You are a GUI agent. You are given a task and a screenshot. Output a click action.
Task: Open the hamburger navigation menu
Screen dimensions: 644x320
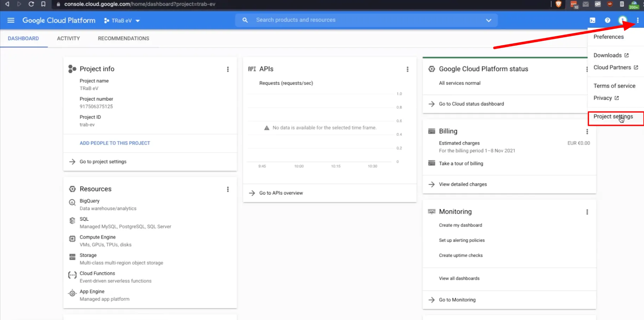[x=11, y=20]
